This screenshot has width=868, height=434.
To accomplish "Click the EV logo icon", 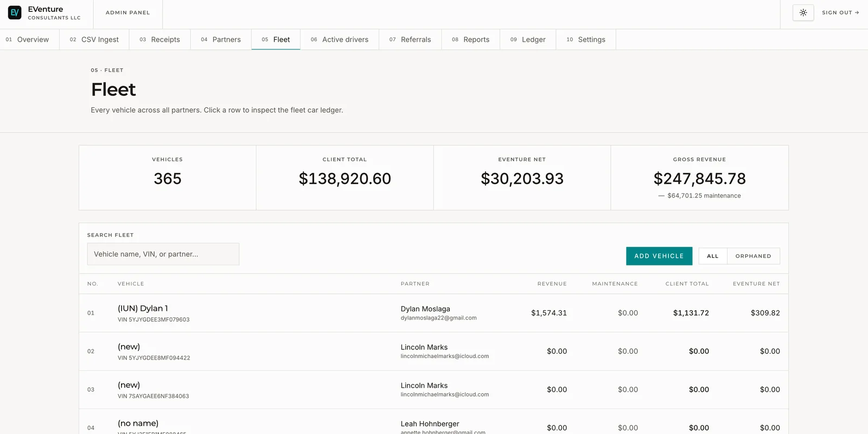I will pyautogui.click(x=15, y=12).
